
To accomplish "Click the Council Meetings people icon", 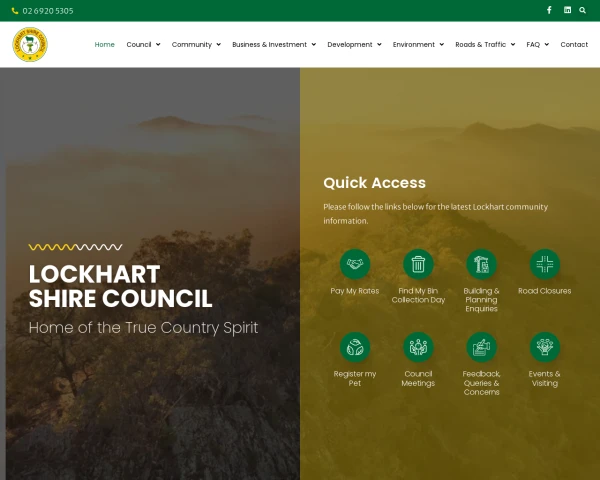I will (418, 347).
